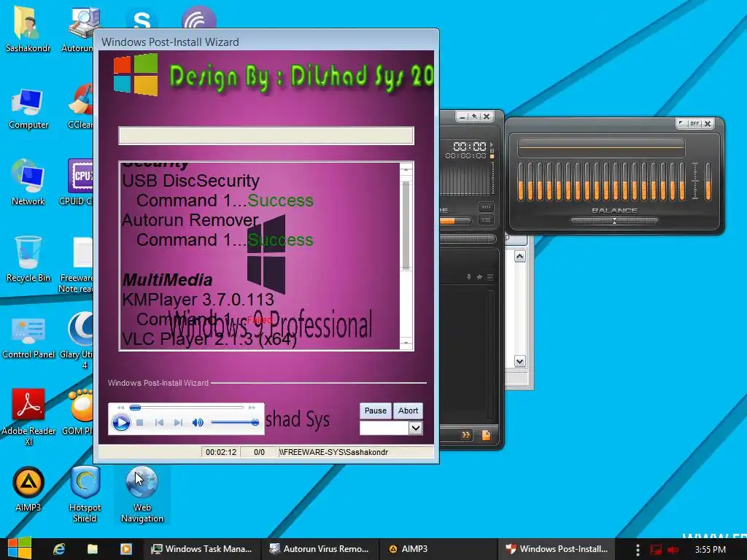Pin the AIMP player window on top
Screen dimensions: 747x560
point(474,116)
